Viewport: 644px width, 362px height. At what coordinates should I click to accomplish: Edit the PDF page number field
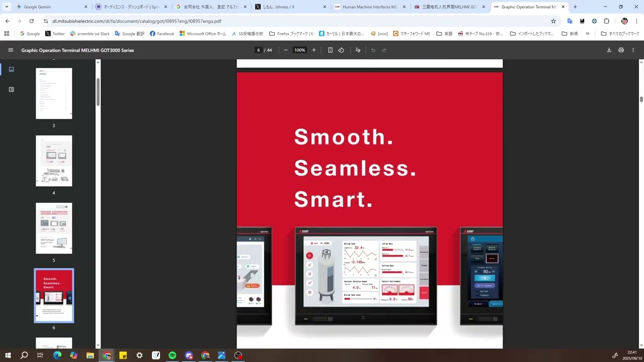(259, 50)
